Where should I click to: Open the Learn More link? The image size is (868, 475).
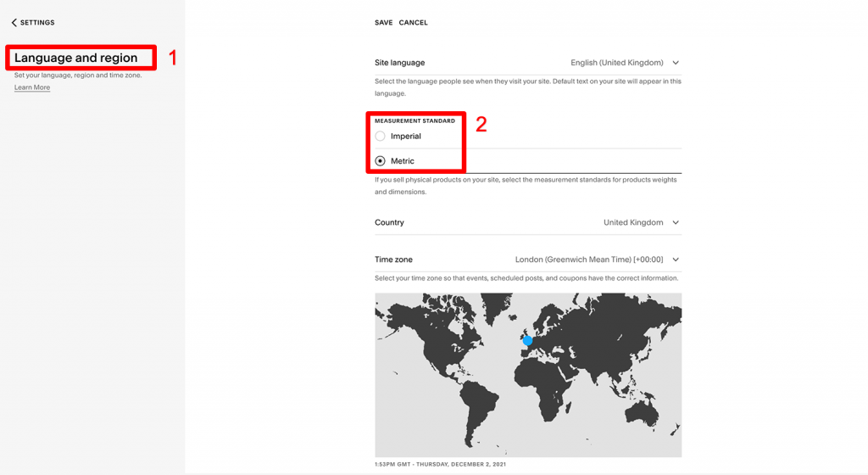tap(32, 87)
